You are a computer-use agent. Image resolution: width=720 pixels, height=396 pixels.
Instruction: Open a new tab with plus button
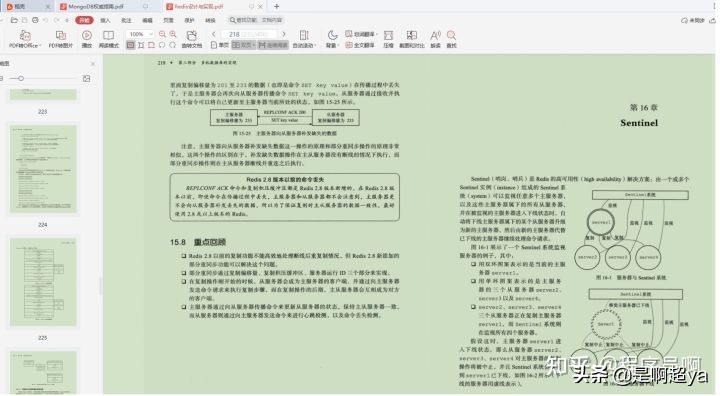[276, 6]
